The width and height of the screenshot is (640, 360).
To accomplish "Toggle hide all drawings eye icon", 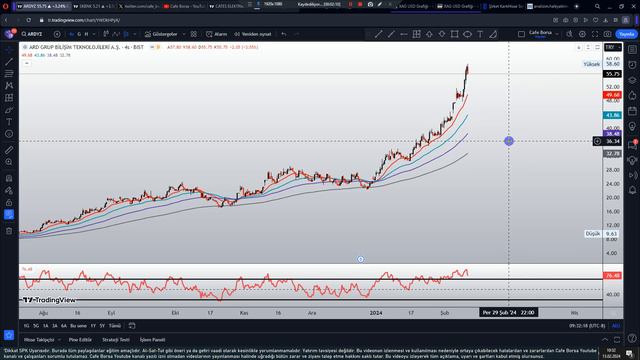I will 9,215.
